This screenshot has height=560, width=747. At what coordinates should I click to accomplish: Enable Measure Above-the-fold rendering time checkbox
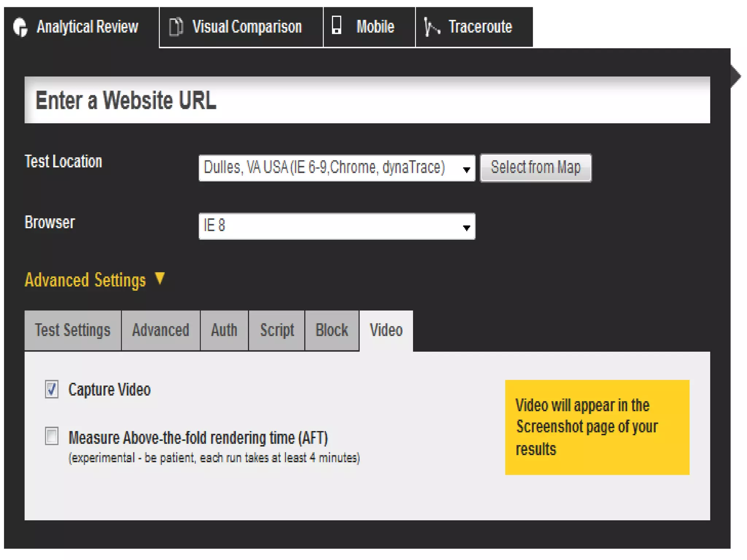coord(52,436)
